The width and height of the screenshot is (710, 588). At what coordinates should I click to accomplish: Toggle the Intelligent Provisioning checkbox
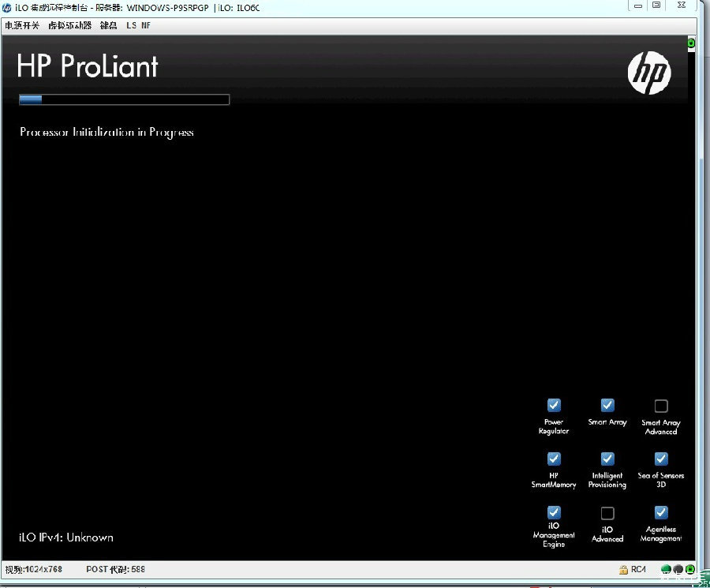coord(607,459)
